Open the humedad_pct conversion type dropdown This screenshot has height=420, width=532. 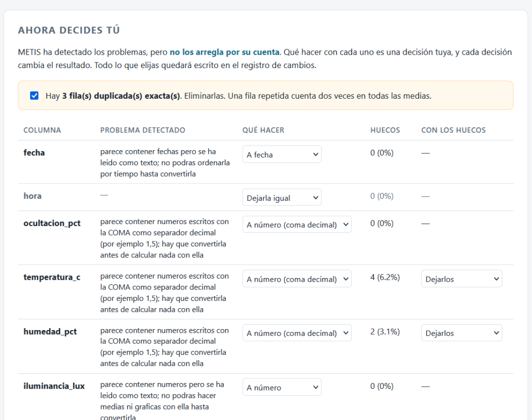click(x=297, y=333)
